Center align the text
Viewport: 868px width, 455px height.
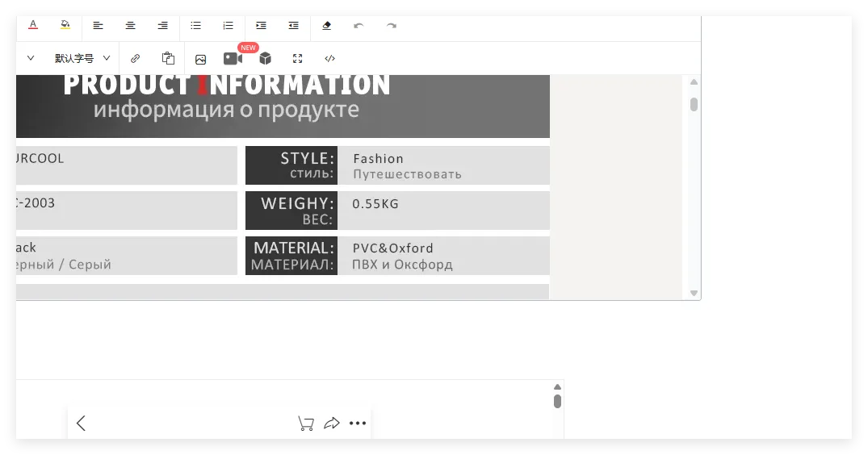click(130, 26)
